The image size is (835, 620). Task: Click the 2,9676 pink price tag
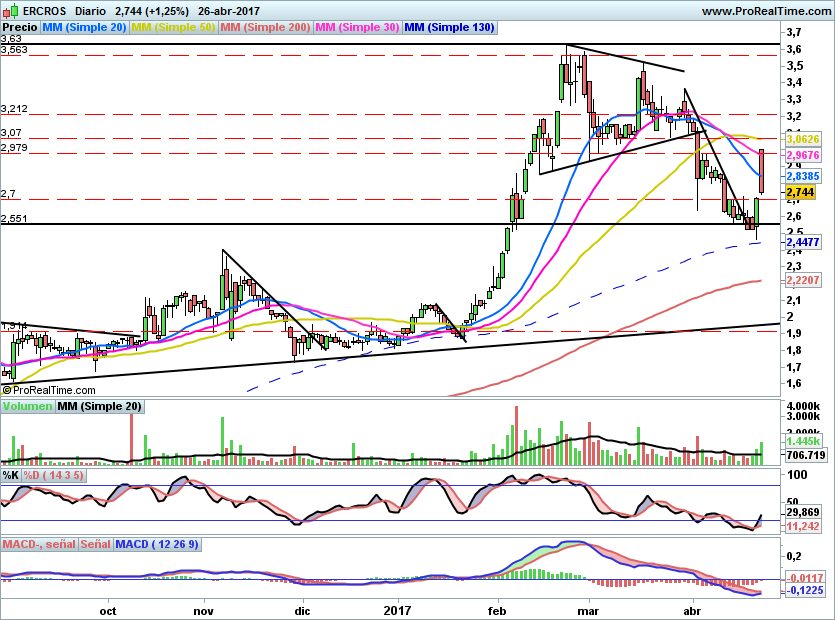(x=802, y=156)
